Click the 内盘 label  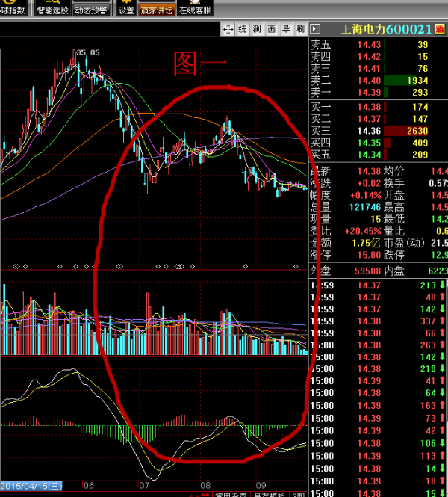pos(394,271)
